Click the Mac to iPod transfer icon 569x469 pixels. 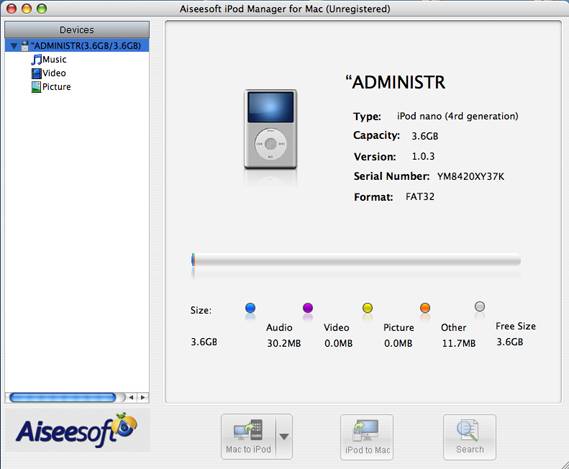[249, 430]
